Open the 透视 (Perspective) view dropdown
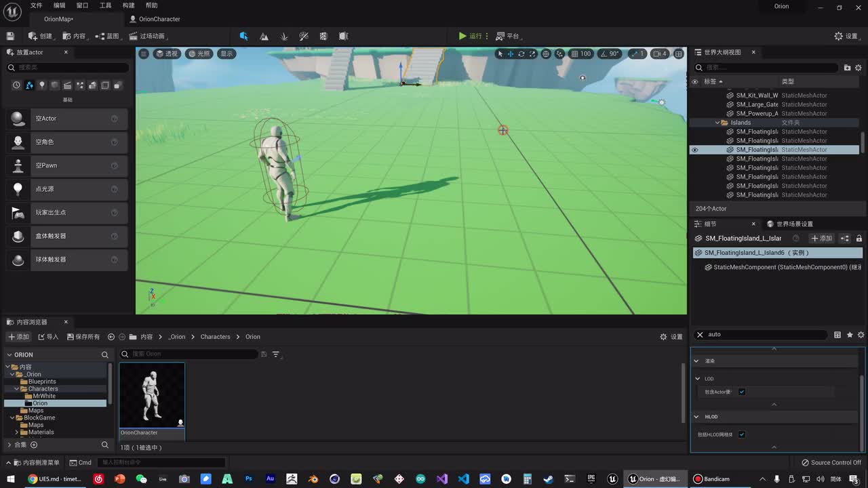 [167, 54]
